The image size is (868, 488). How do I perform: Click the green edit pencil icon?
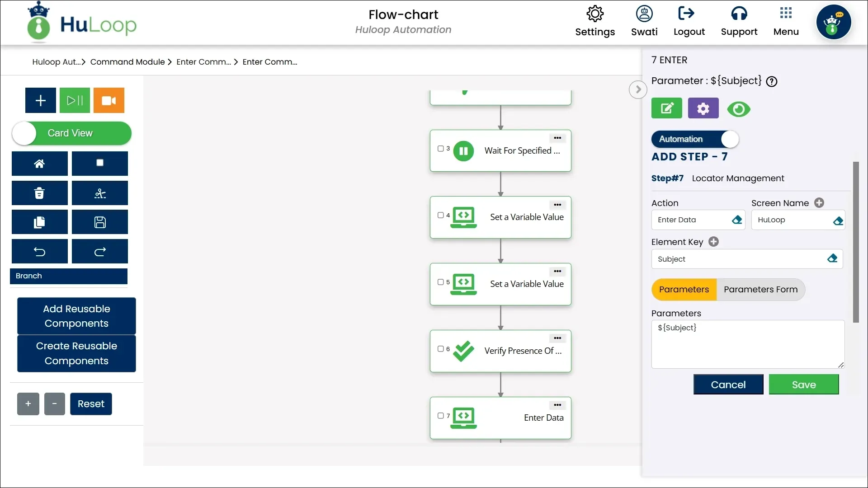[667, 108]
